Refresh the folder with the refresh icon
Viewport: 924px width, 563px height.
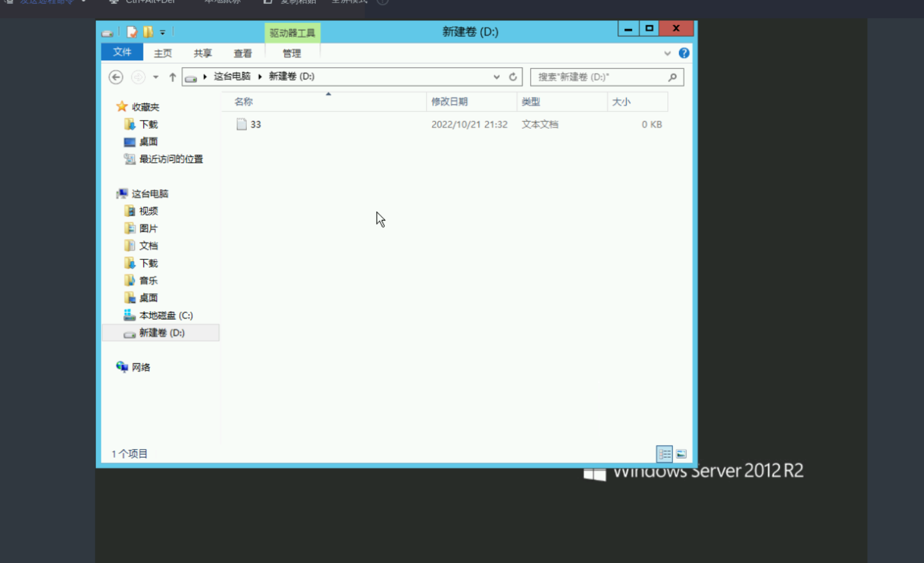(513, 77)
